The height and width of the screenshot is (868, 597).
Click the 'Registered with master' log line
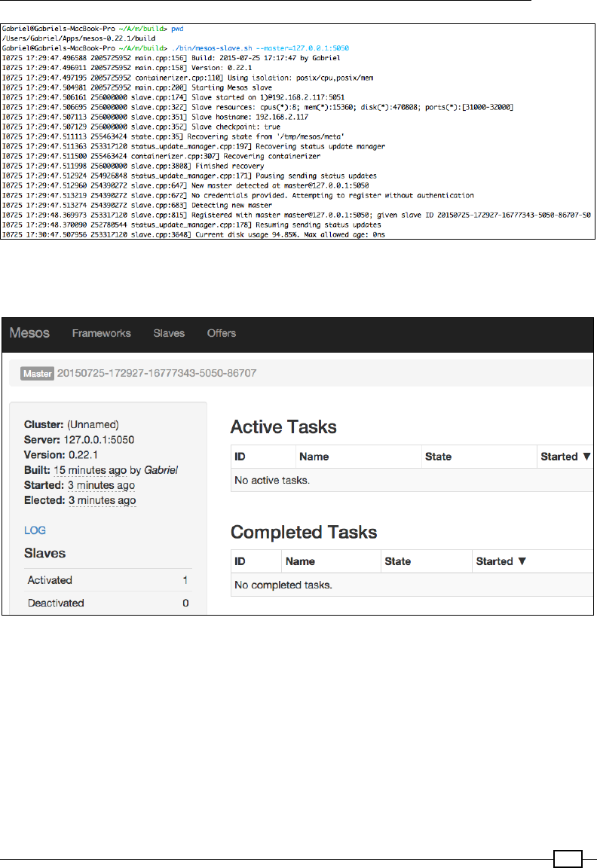[296, 215]
